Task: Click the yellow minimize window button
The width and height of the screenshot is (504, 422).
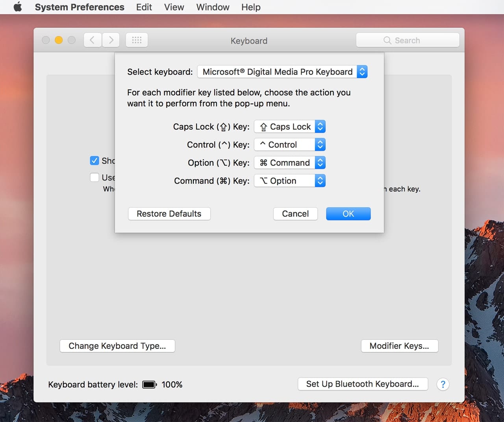Action: [x=59, y=40]
